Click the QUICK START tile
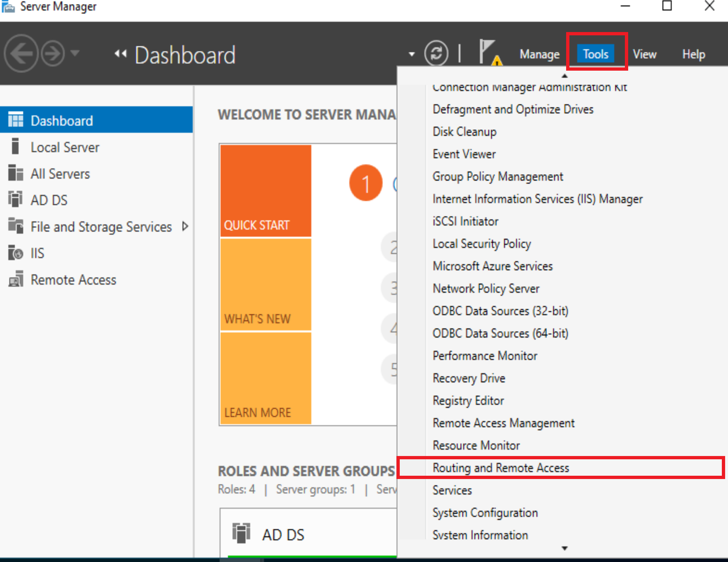Screen dimensions: 728x562 point(266,191)
